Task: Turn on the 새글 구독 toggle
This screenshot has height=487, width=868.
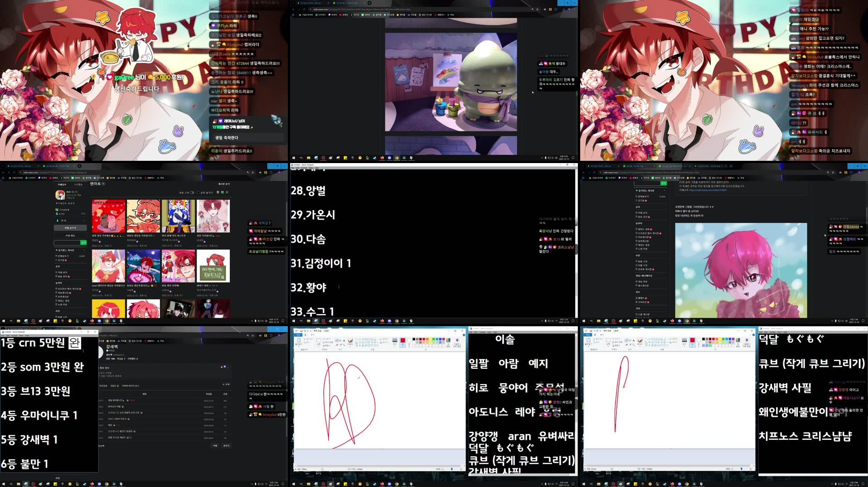Action: coord(192,192)
